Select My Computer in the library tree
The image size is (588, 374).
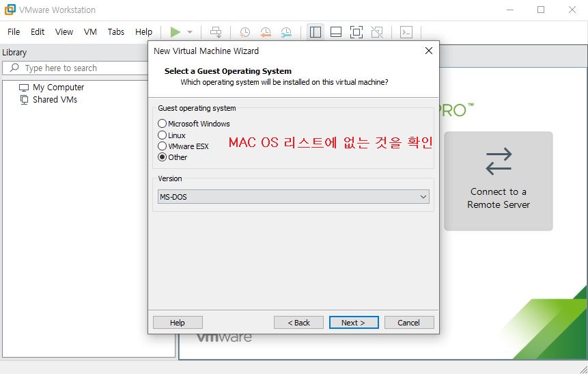[x=51, y=87]
